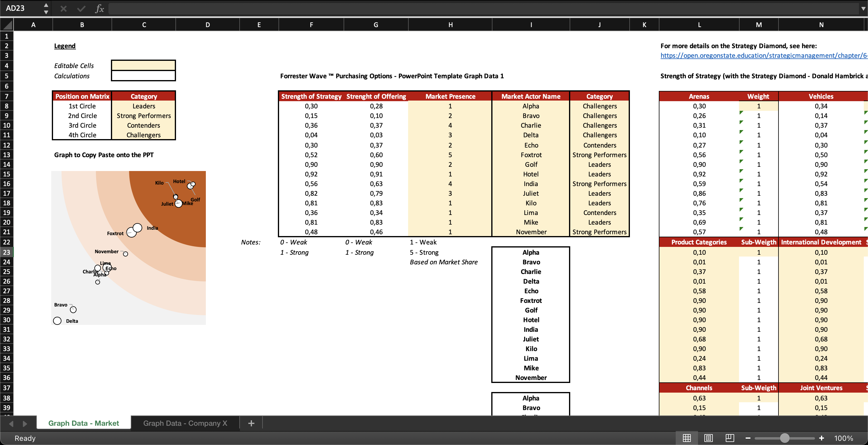Click the 'Based on Market Share' note
This screenshot has height=445, width=868.
pos(443,262)
